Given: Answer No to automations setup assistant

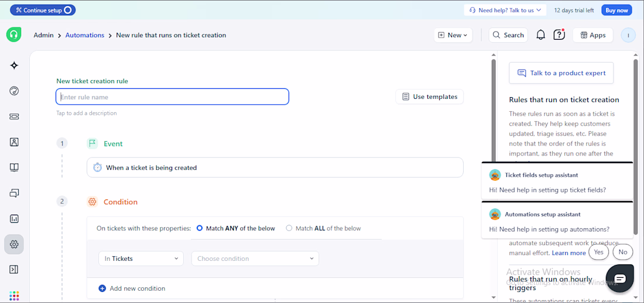Looking at the screenshot, I should 622,252.
